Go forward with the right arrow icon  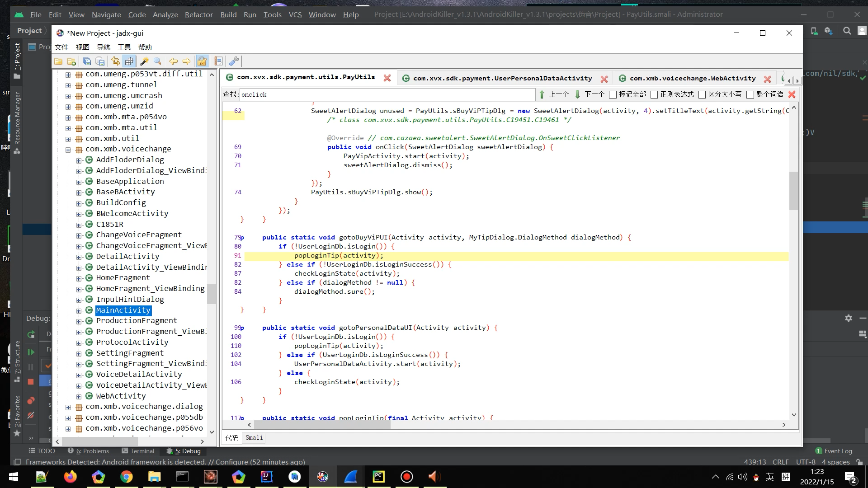tap(186, 61)
